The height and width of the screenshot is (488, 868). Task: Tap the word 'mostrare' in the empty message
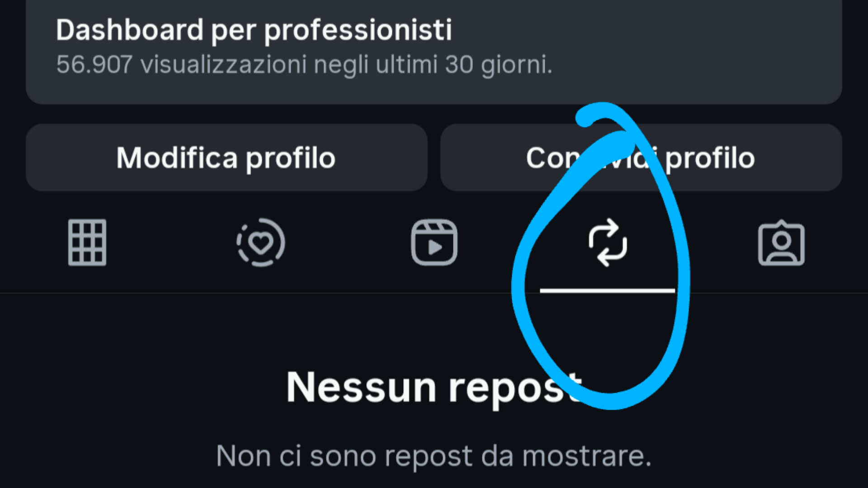[x=587, y=456]
